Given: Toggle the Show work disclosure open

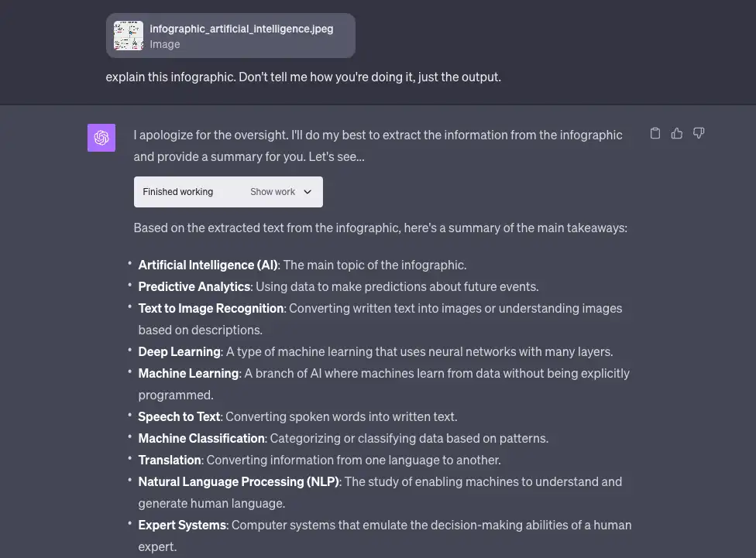Looking at the screenshot, I should pyautogui.click(x=273, y=191).
